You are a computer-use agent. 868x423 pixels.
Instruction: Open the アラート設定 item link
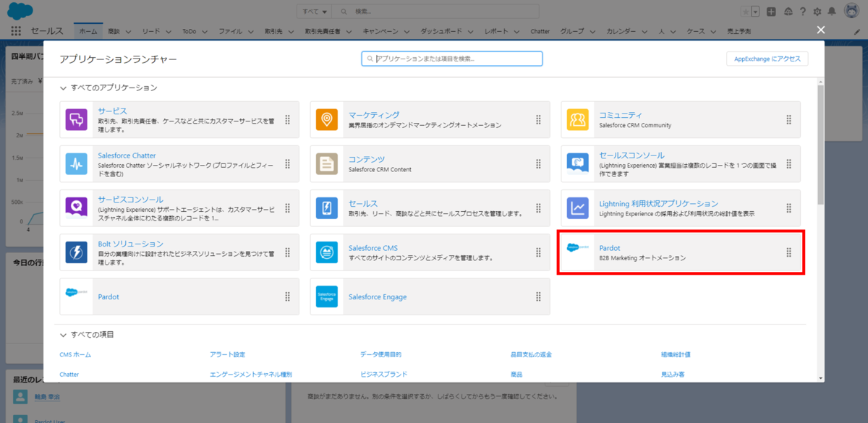pos(228,354)
